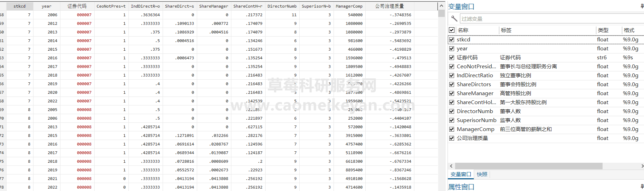Click the variables panel horizontal scrollbar
The width and height of the screenshot is (644, 191).
528,166
